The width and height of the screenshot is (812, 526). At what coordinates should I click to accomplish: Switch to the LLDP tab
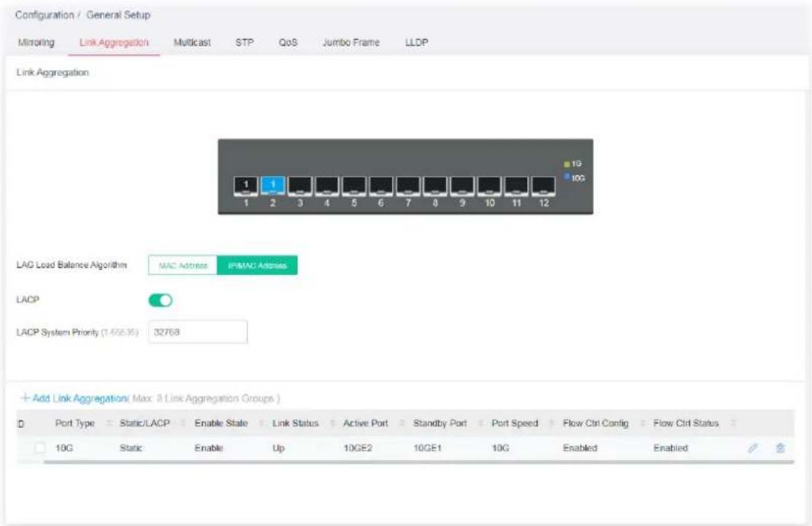click(x=416, y=43)
